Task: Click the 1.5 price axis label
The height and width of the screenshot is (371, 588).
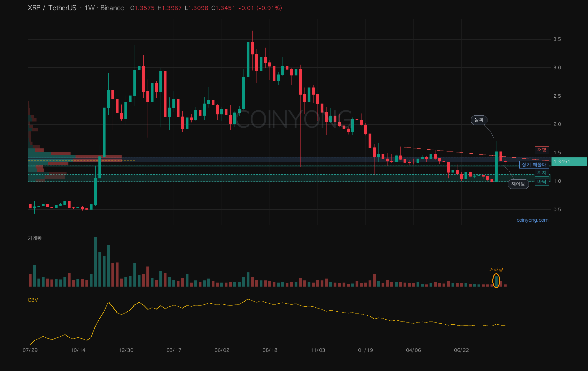Action: pos(557,152)
